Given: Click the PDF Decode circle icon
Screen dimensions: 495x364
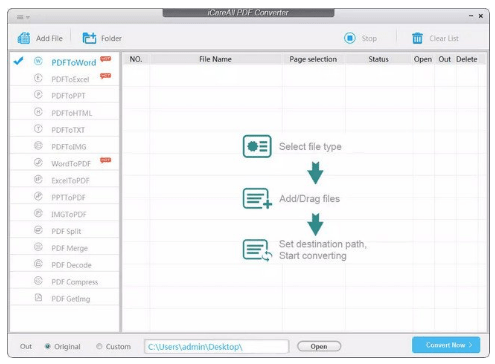Looking at the screenshot, I should click(x=38, y=264).
